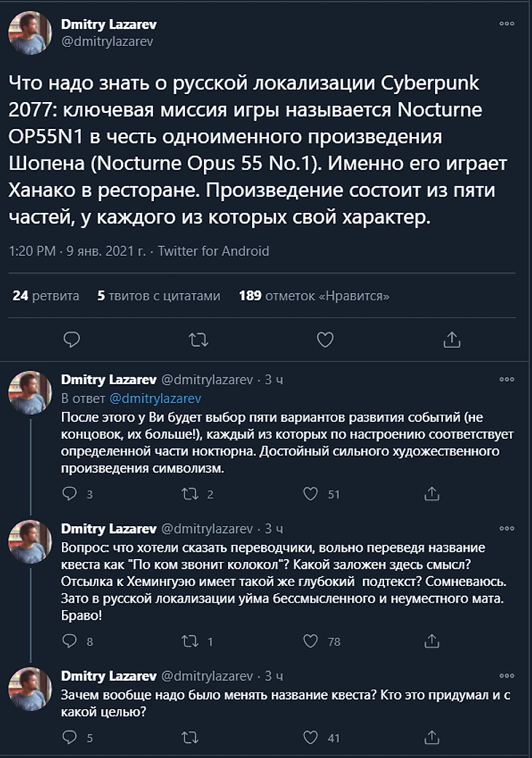Like the main tweet with 189 likes
This screenshot has width=532, height=758.
coord(325,339)
